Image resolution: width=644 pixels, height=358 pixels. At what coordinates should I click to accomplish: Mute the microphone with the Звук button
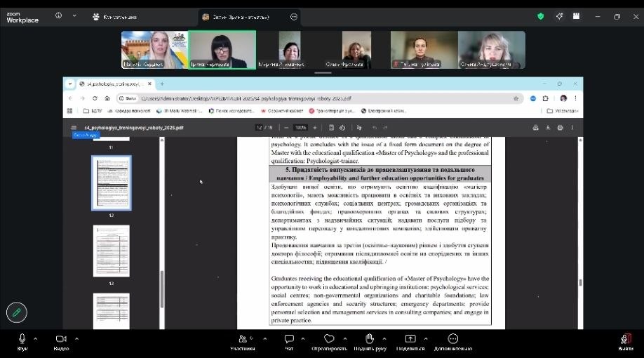point(22,340)
